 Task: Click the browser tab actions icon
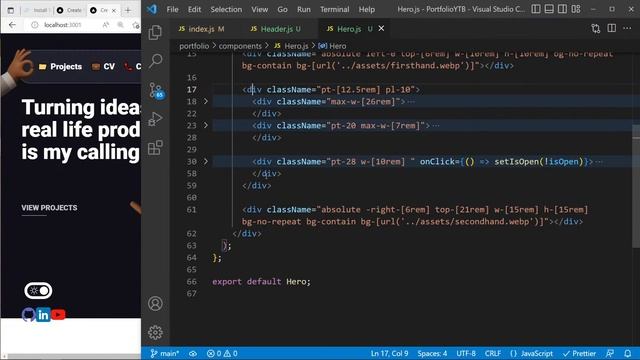pos(11,10)
